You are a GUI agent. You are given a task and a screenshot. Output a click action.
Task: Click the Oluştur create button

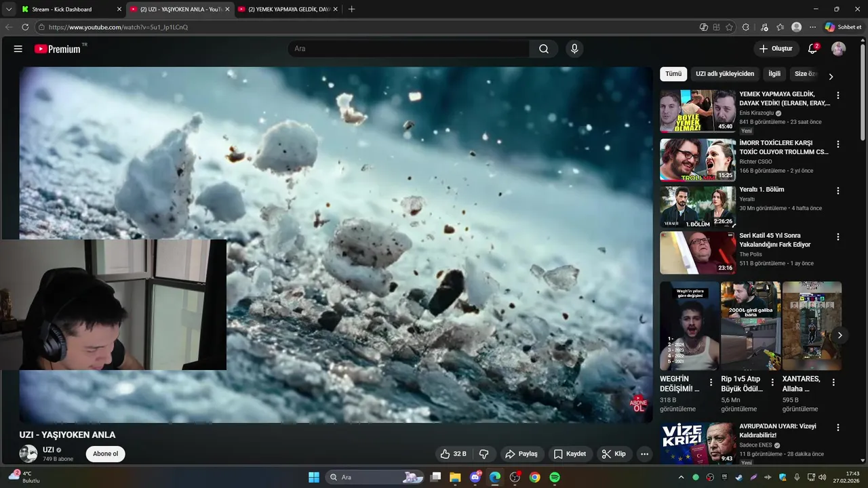click(775, 49)
